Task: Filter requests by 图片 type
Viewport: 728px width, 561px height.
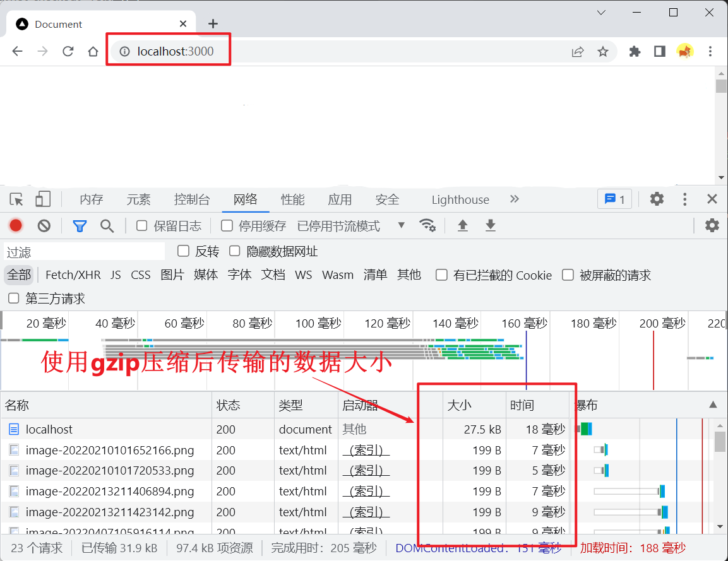Action: coord(172,275)
